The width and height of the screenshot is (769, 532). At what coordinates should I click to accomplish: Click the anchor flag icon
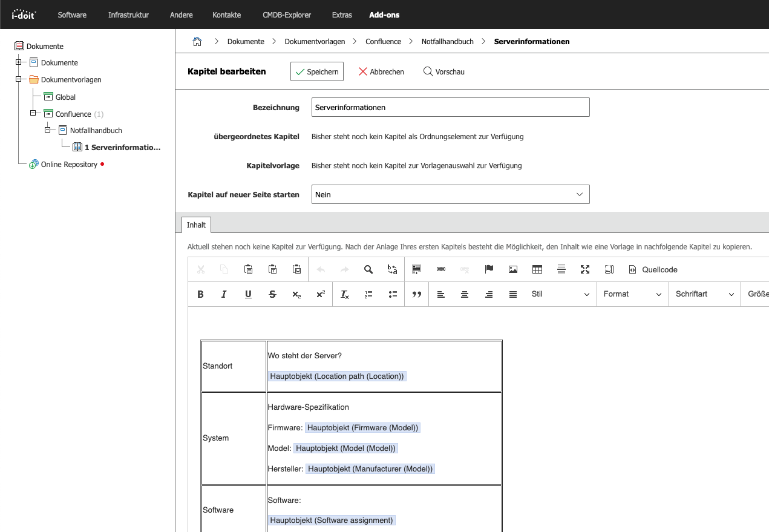489,269
